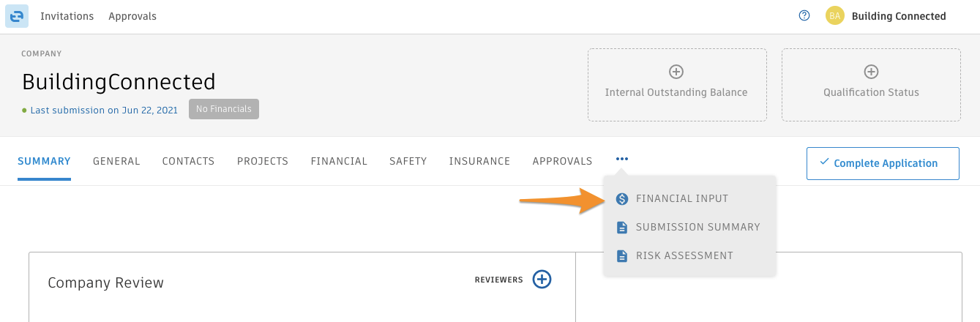Click the No Financials badge
Screen dimensions: 980x322
(224, 109)
